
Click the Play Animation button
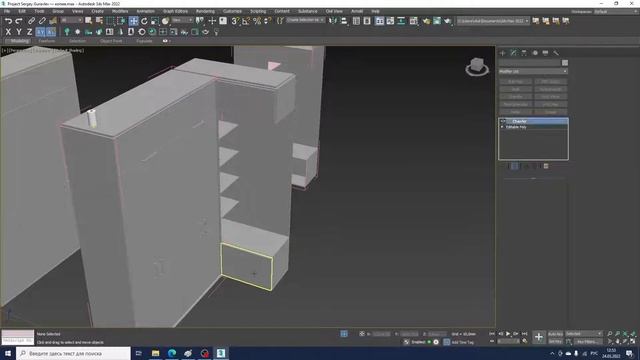tap(508, 334)
